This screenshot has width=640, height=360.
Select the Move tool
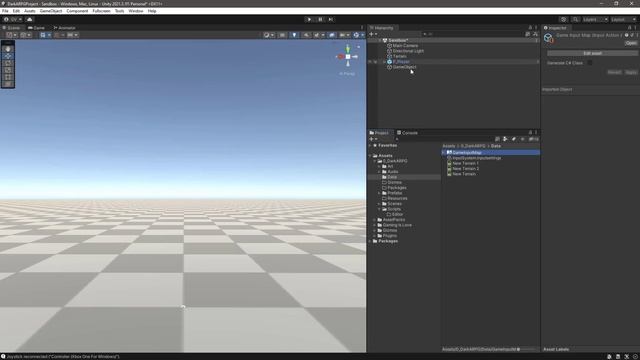(8, 56)
